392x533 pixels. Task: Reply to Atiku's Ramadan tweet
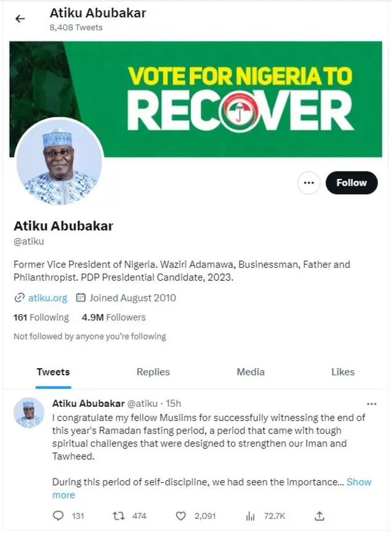(x=58, y=516)
